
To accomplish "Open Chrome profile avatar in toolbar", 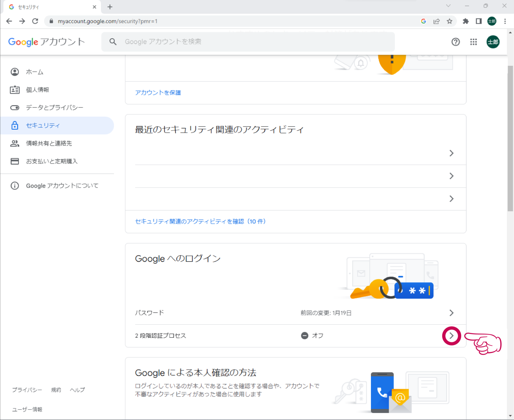I will pyautogui.click(x=492, y=21).
